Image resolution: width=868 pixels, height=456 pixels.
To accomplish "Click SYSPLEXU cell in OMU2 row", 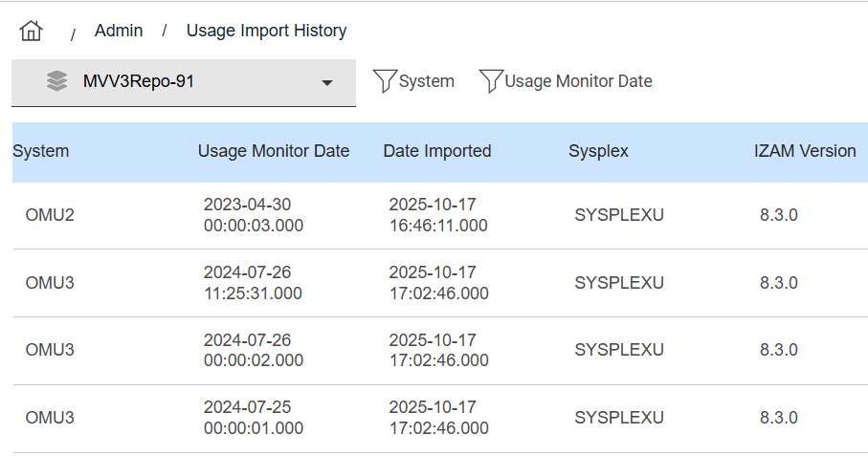I will pos(619,215).
